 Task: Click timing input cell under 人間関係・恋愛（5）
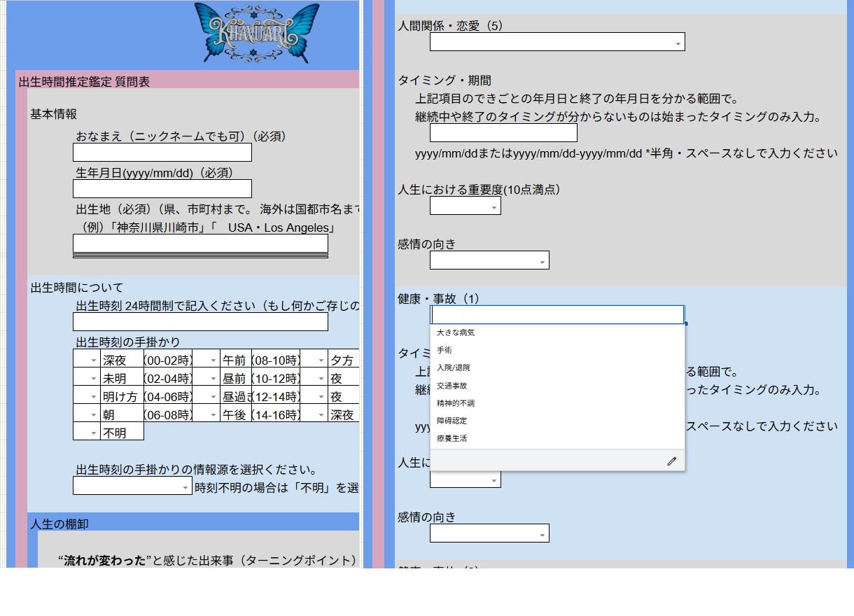pyautogui.click(x=503, y=133)
